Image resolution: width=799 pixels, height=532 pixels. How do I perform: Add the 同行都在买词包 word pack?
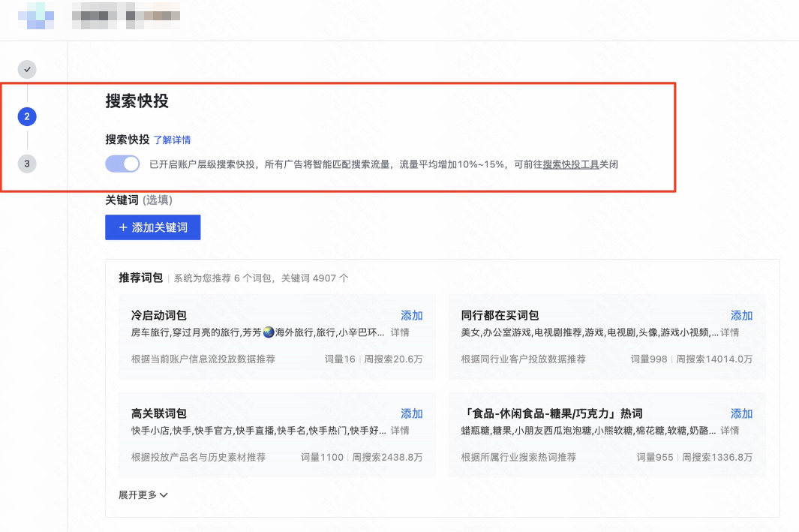741,315
